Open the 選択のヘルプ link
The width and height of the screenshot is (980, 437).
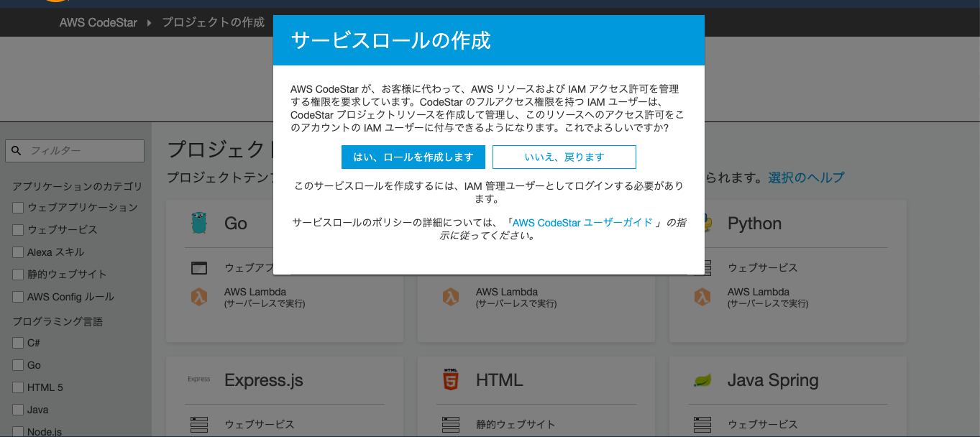click(806, 177)
